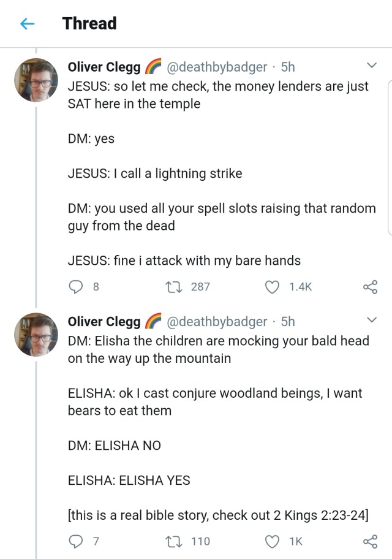
Task: Reply to the Jesus money lenders tweet
Action: click(77, 286)
